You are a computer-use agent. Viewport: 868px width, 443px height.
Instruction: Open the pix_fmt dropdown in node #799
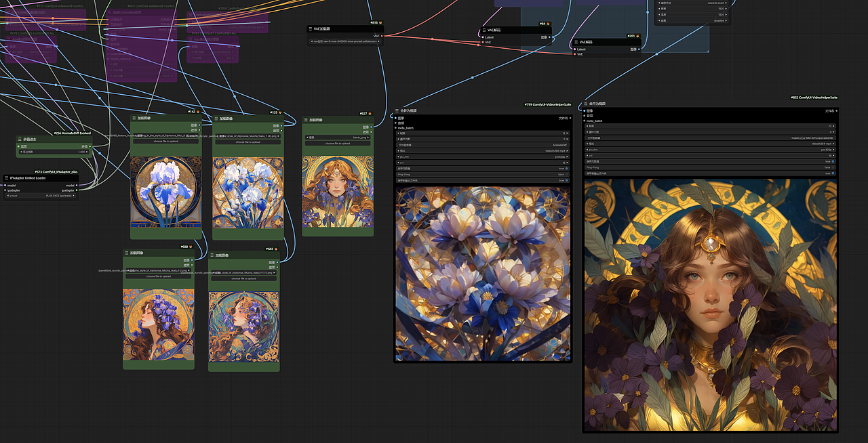coord(482,156)
